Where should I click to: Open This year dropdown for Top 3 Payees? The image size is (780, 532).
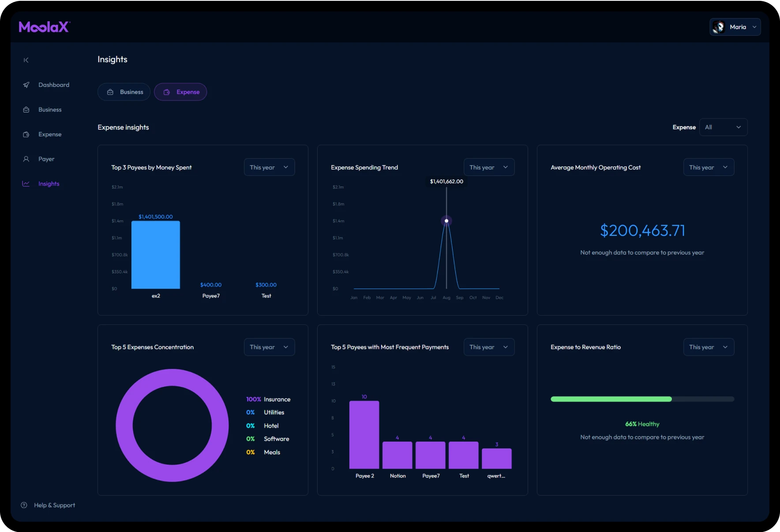click(x=269, y=167)
